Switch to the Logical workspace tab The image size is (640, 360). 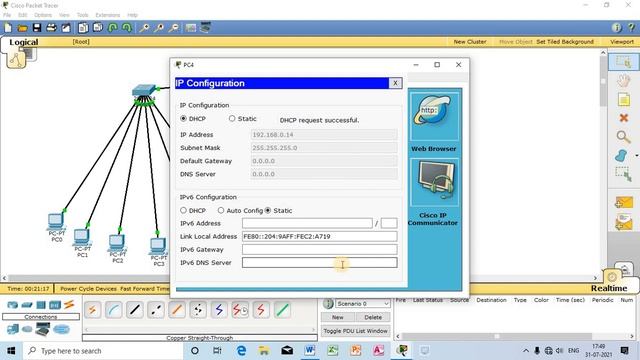coord(24,42)
